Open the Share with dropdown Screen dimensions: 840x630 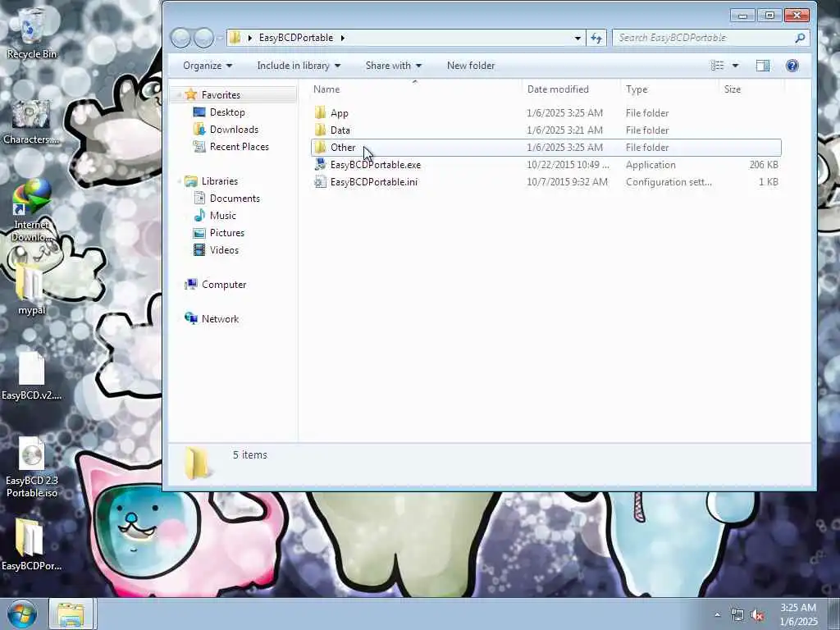393,66
